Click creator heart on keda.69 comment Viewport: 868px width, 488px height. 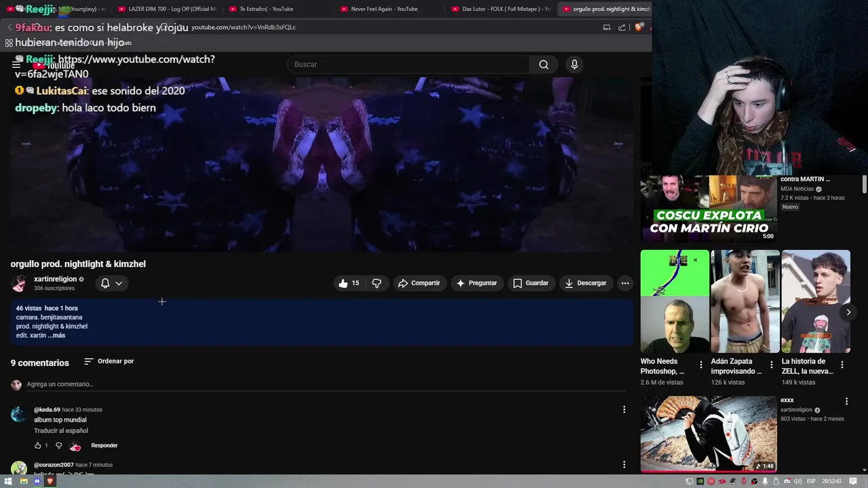point(75,445)
